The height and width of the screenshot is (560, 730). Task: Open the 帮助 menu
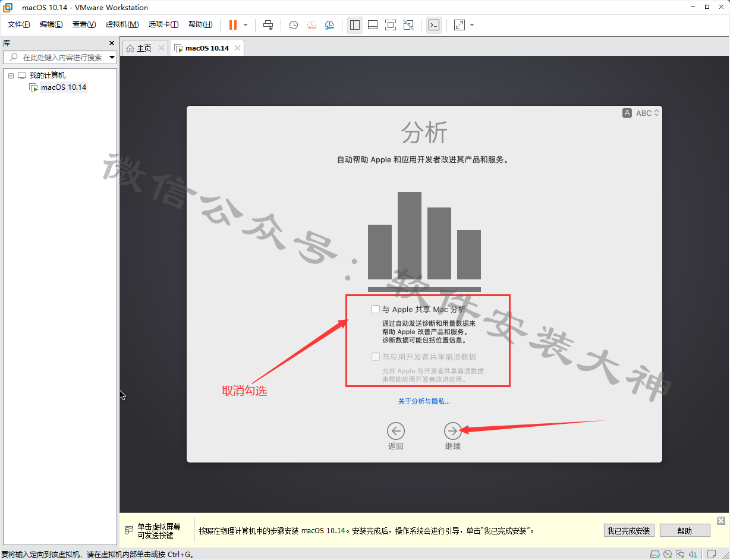(x=200, y=24)
